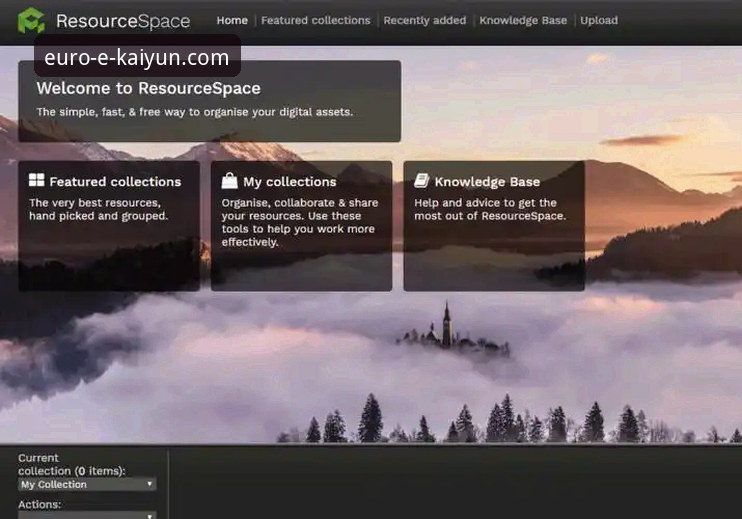Click the 'Actions:' label

coord(40,504)
